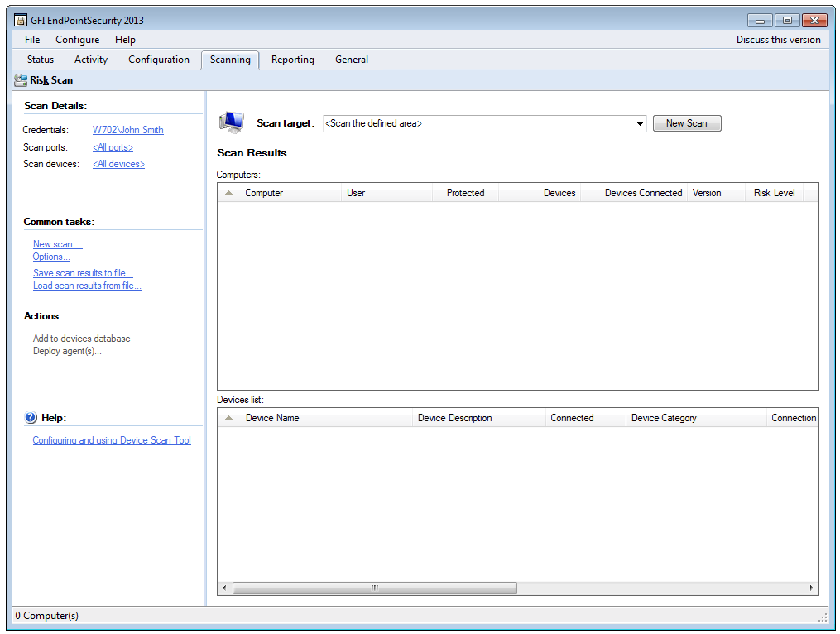
Task: Click Save scan results to file link
Action: coord(83,273)
